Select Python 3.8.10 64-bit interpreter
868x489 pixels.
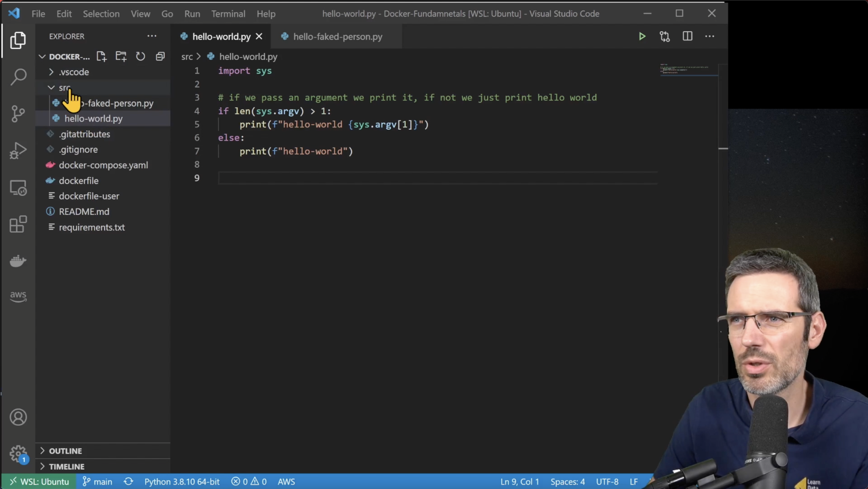coord(182,481)
